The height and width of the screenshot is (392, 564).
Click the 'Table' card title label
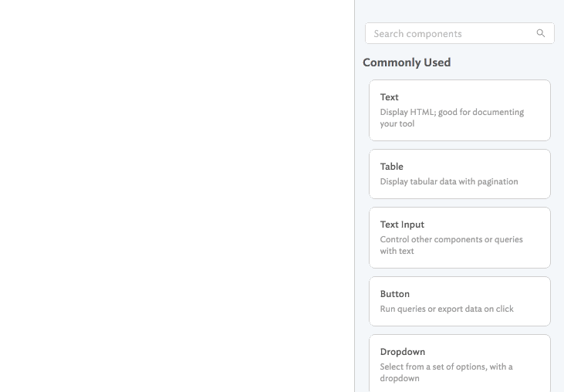[x=392, y=167]
